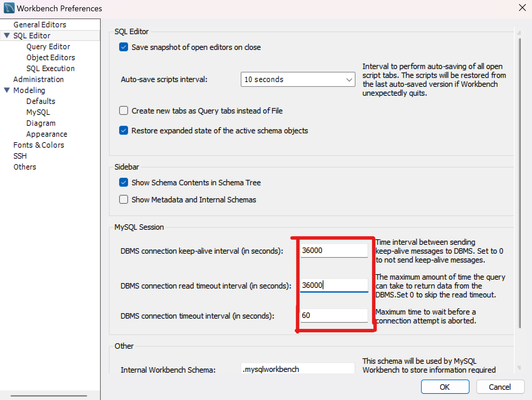The width and height of the screenshot is (532, 400).
Task: Click the connection timeout interval field
Action: tap(334, 315)
